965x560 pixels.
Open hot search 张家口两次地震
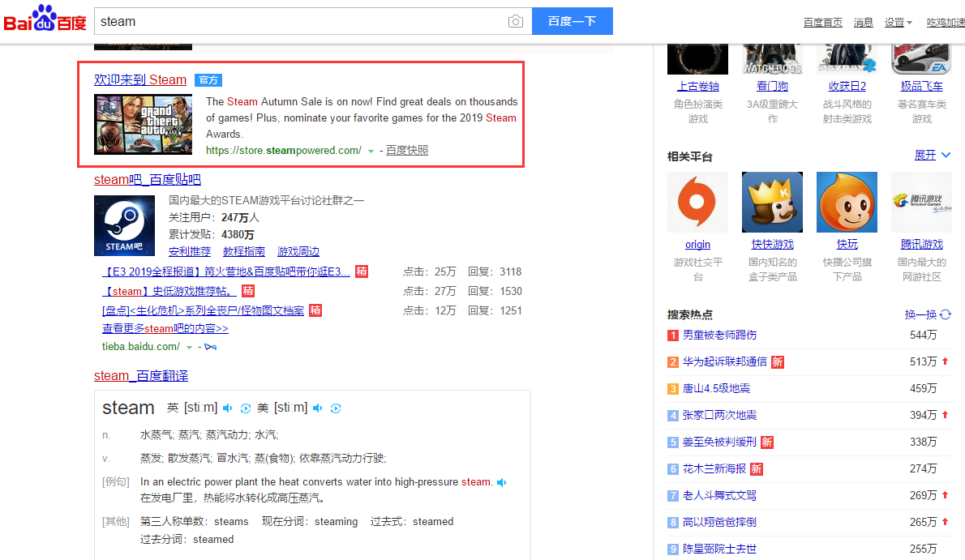(x=719, y=416)
